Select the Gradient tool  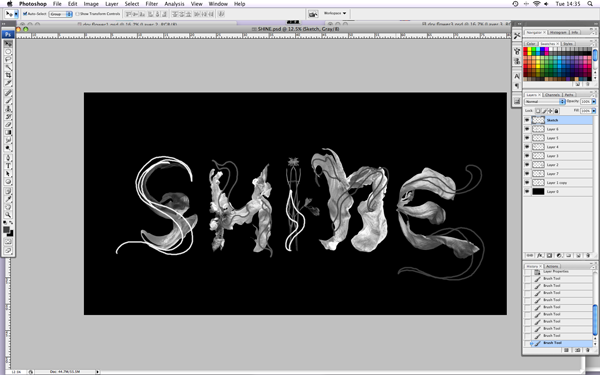[x=8, y=132]
